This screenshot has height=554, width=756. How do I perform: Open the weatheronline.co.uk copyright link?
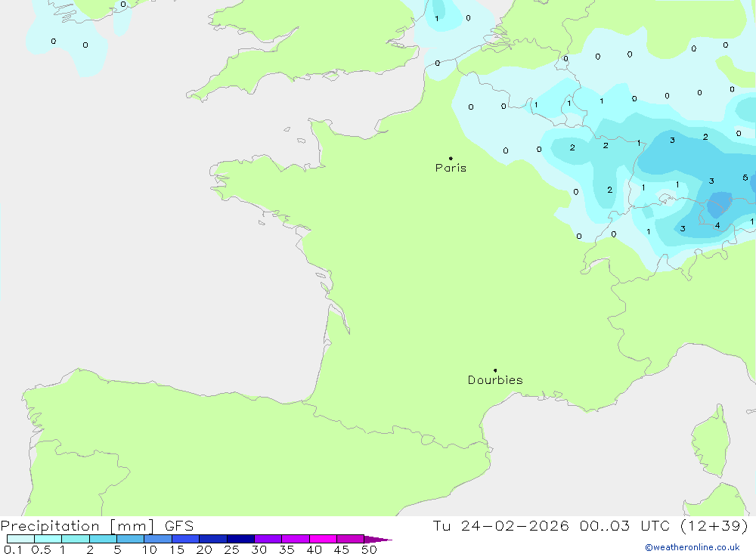(x=692, y=547)
